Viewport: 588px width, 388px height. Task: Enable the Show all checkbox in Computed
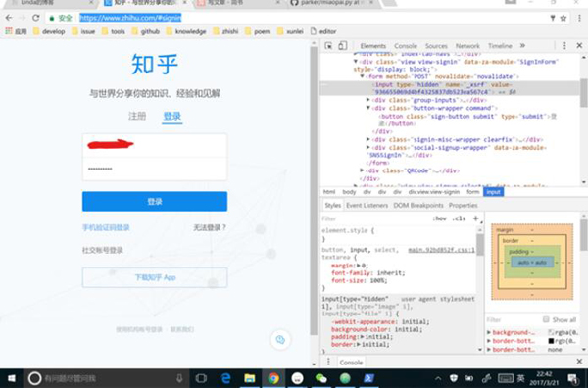tap(546, 319)
